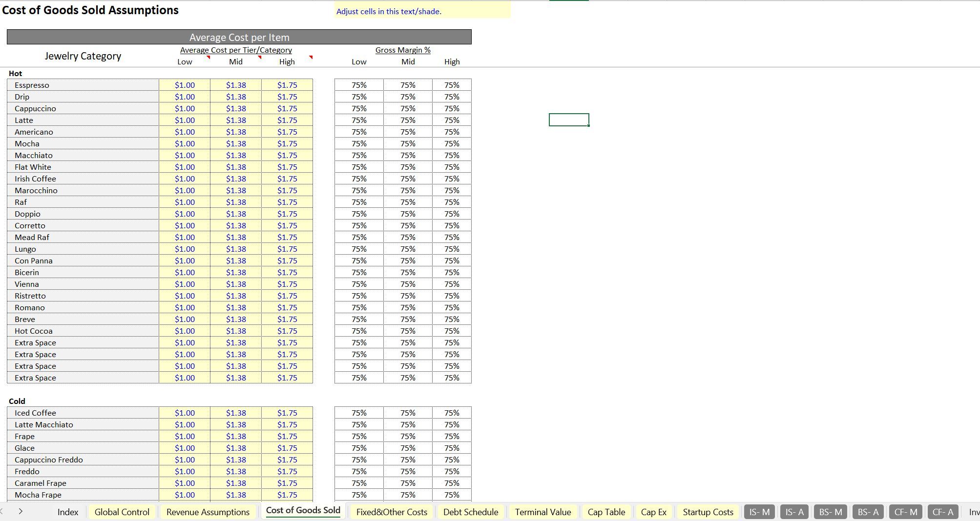Open the BS- A sheet tab
Screen dimensions: 980x521
[868, 512]
